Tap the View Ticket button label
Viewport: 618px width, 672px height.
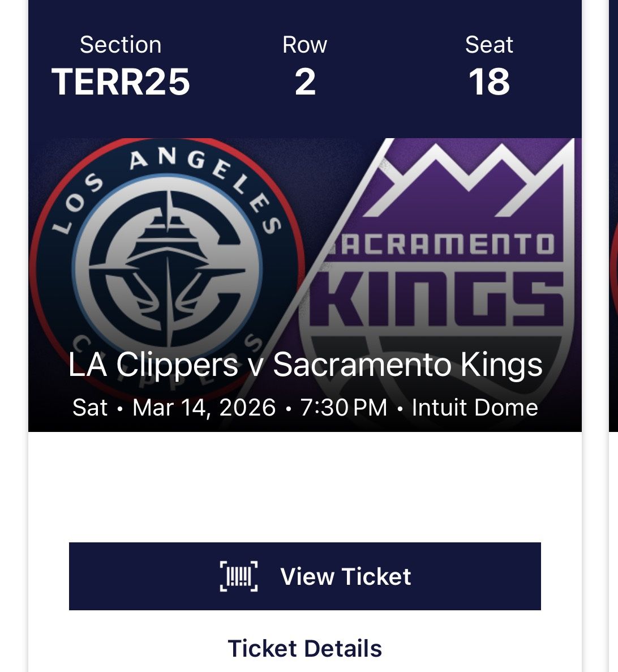tap(345, 576)
